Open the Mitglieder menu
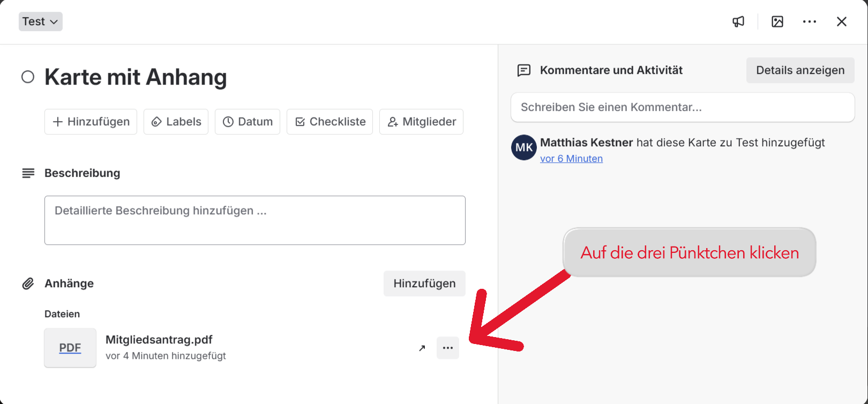This screenshot has height=404, width=868. pos(421,122)
